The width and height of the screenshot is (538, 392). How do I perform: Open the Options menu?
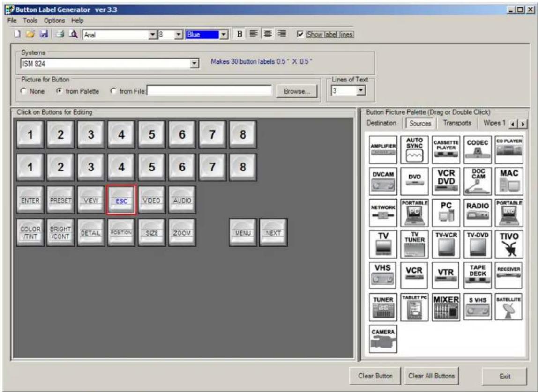54,21
